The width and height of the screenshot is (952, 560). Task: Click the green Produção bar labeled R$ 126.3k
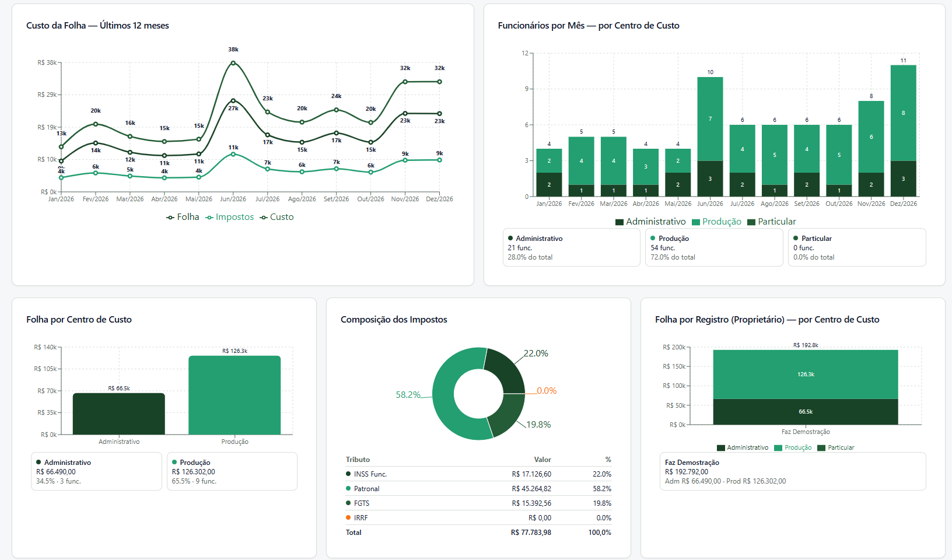click(x=235, y=395)
